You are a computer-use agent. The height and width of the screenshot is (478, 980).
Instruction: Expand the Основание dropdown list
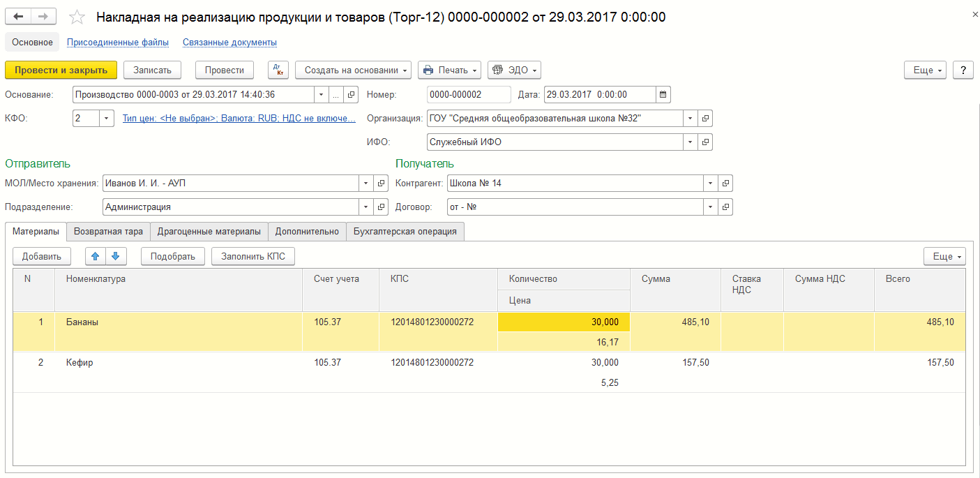tap(321, 94)
